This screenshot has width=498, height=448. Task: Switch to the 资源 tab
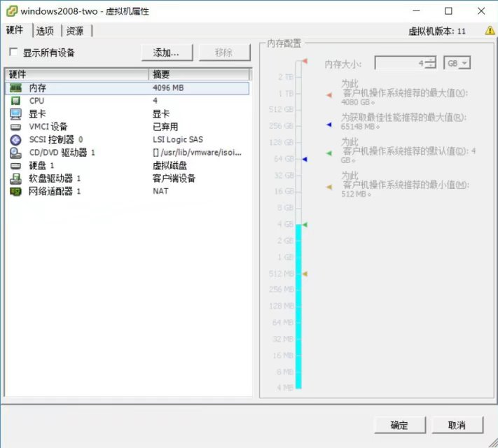pyautogui.click(x=75, y=31)
